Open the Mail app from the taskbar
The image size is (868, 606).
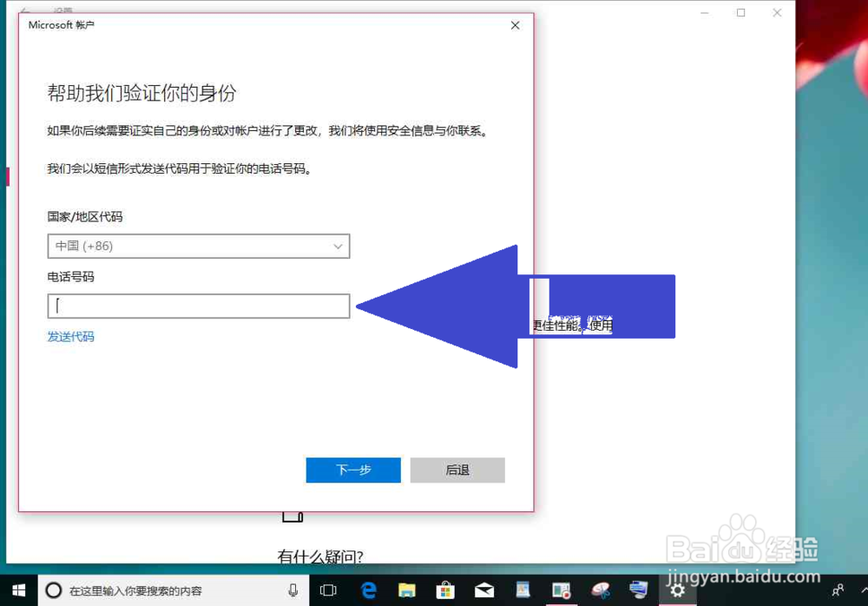click(x=484, y=590)
